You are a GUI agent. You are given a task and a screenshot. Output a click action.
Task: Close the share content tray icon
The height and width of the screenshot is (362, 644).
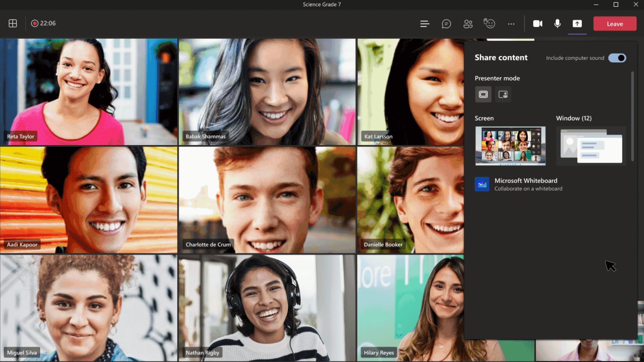tap(577, 24)
